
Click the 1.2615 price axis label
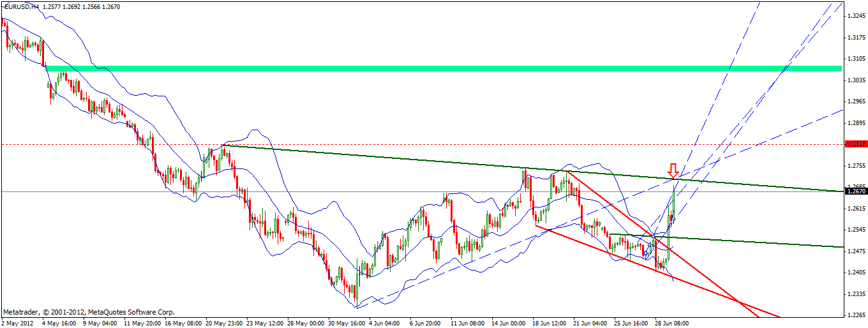pyautogui.click(x=855, y=209)
